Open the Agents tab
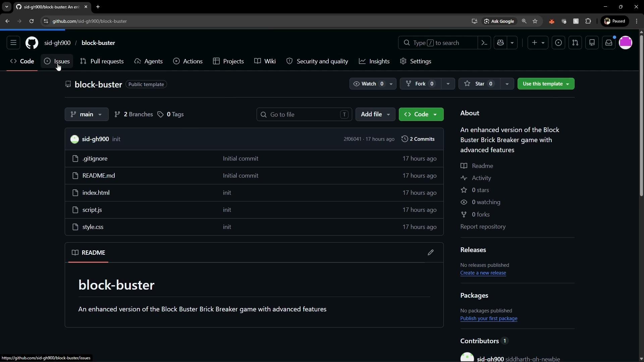This screenshot has width=644, height=362. coord(148,61)
